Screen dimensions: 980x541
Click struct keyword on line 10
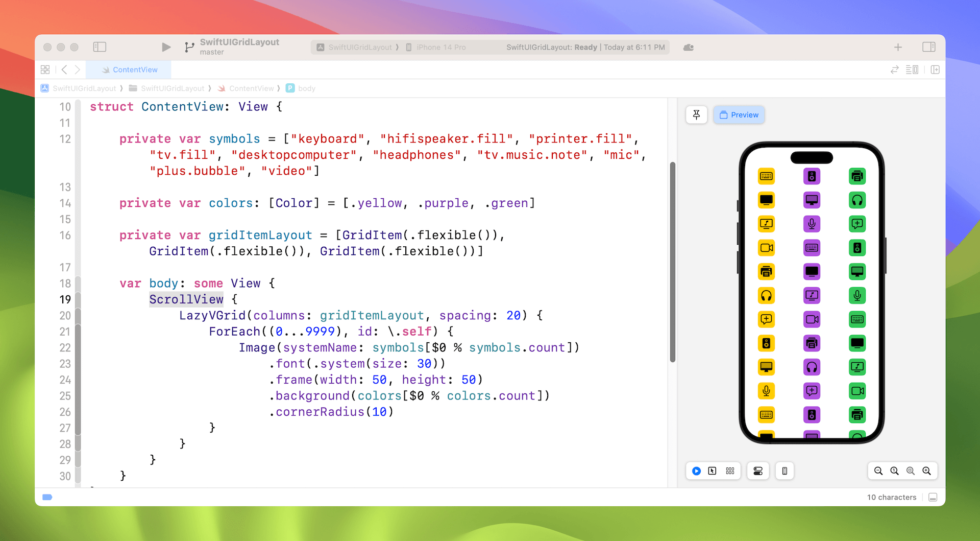point(112,107)
